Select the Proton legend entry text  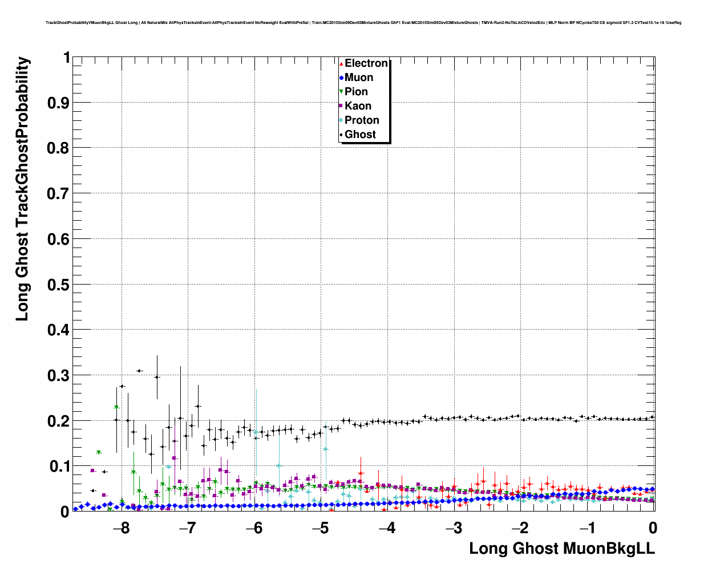pyautogui.click(x=362, y=120)
